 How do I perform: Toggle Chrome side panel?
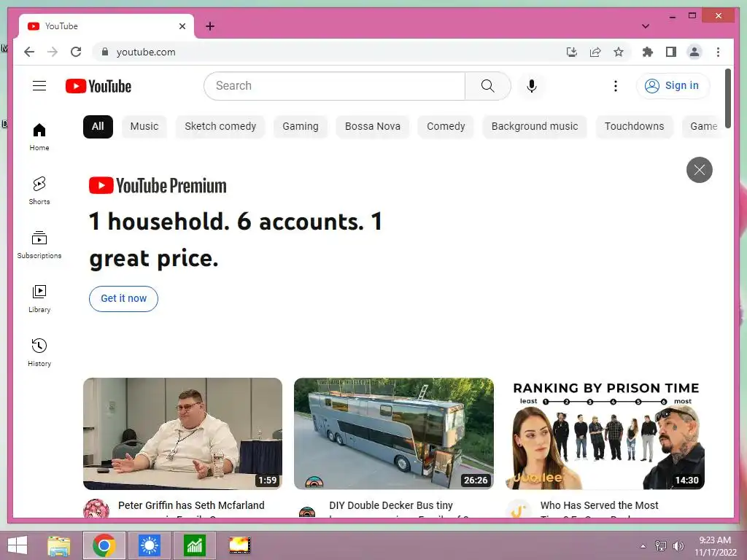coord(671,52)
